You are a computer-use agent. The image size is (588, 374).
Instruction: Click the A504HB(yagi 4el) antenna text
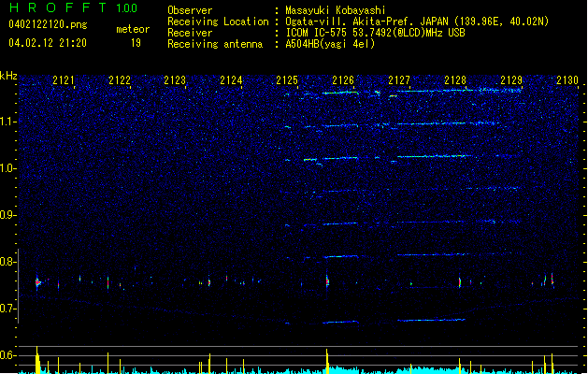pos(330,44)
